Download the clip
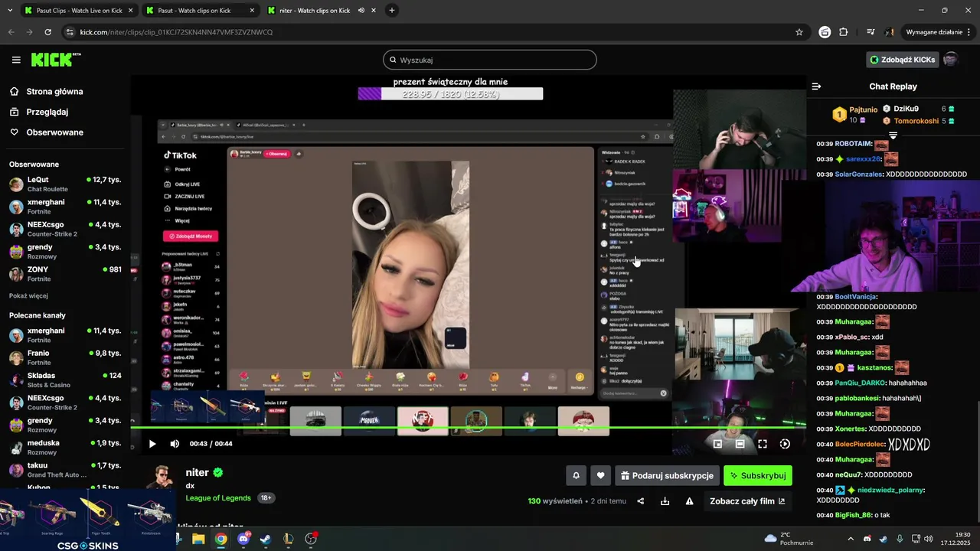Viewport: 980px width, 551px height. pos(665,501)
